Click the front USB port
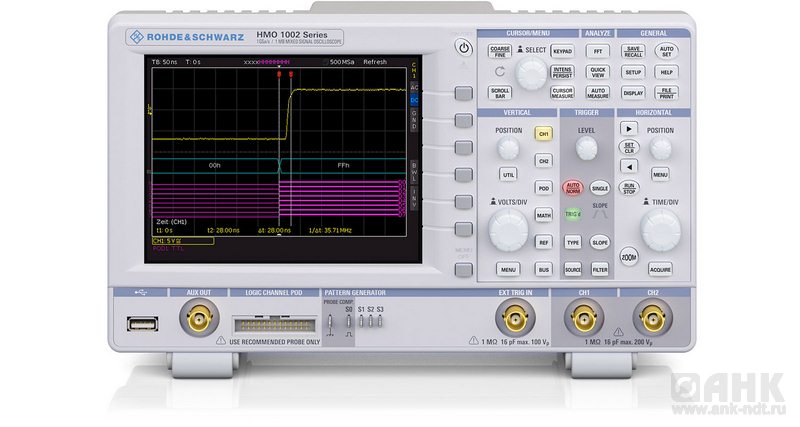 tap(140, 322)
